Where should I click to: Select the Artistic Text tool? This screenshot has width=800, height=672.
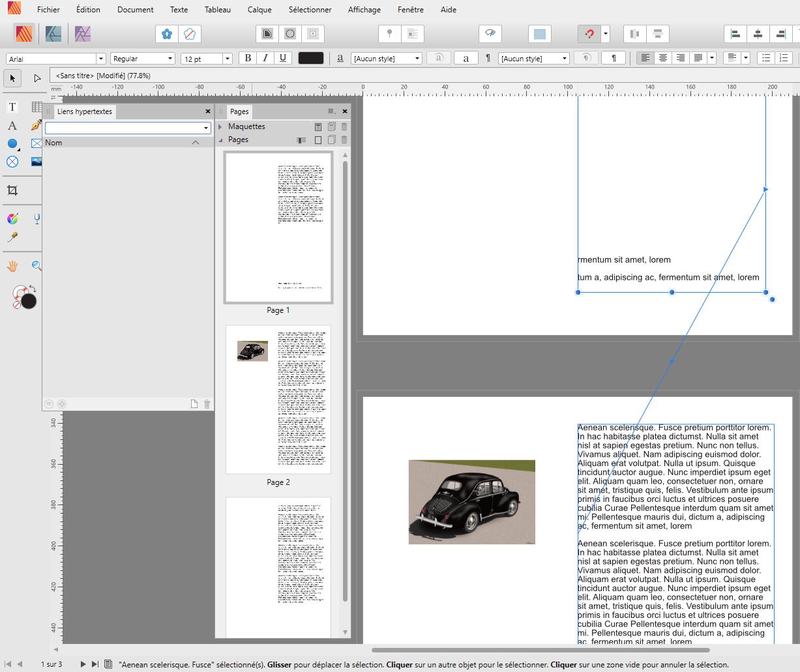[x=12, y=126]
